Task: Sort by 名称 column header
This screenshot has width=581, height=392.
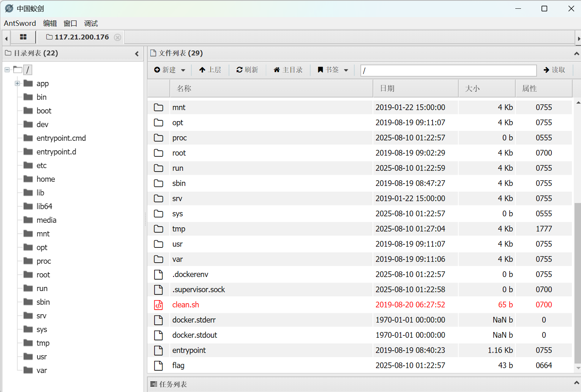Action: coord(271,88)
